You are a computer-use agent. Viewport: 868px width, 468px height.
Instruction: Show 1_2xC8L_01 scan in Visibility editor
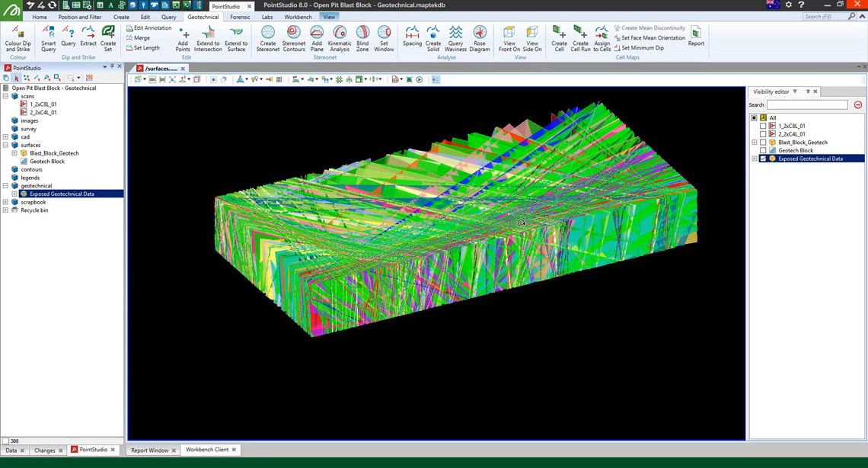(764, 127)
